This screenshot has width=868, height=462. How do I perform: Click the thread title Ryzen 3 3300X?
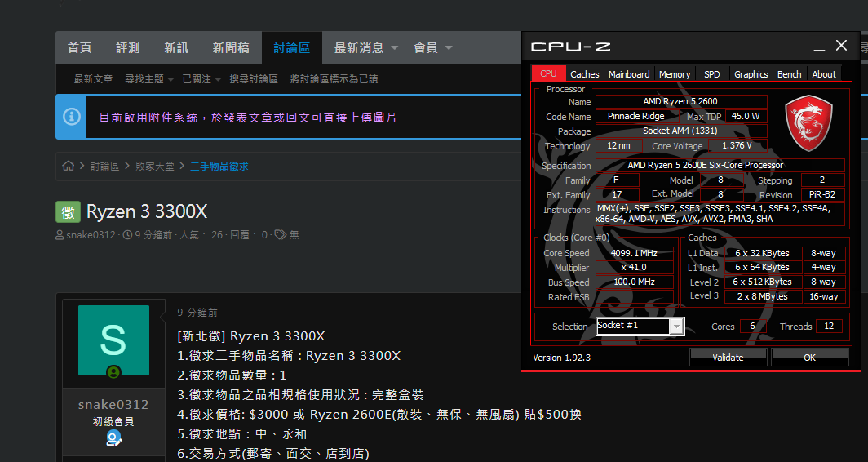point(147,211)
